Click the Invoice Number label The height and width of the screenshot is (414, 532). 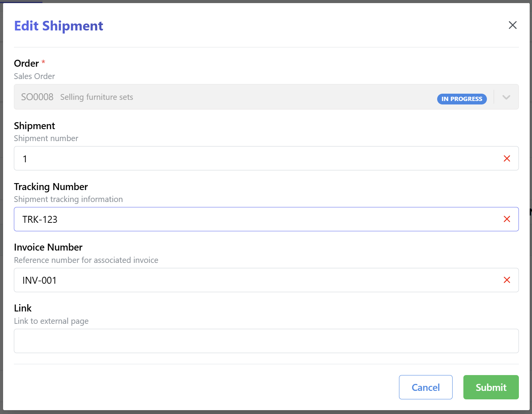pyautogui.click(x=48, y=247)
